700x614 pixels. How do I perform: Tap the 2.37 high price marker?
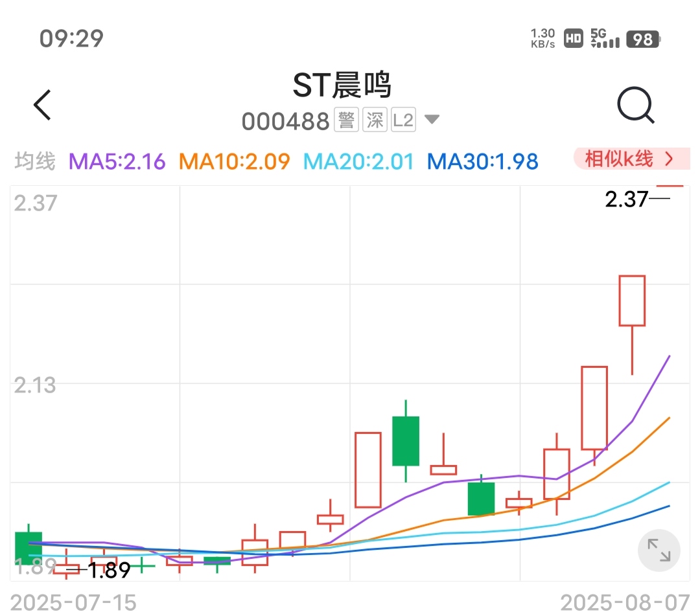(626, 199)
